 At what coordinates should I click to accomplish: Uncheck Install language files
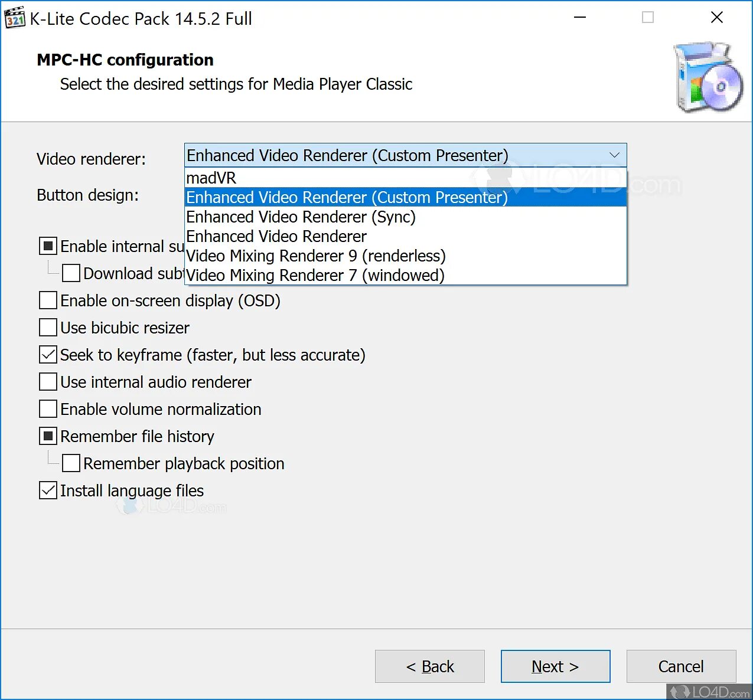click(48, 490)
